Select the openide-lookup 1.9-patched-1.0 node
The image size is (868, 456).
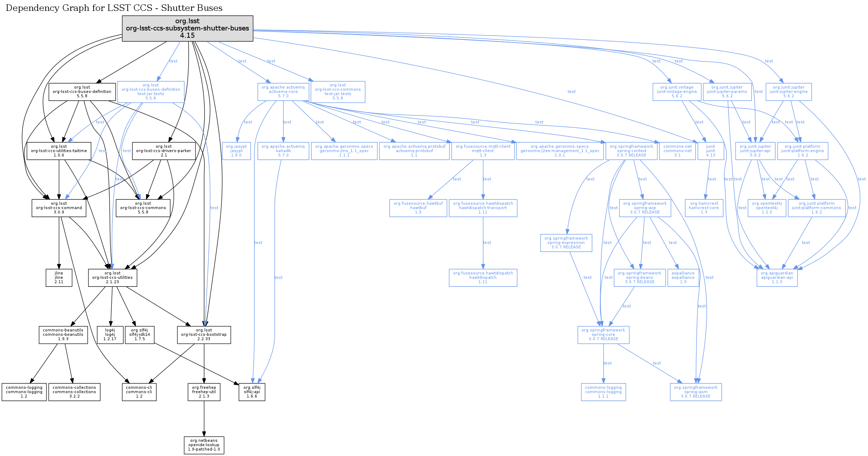203,445
